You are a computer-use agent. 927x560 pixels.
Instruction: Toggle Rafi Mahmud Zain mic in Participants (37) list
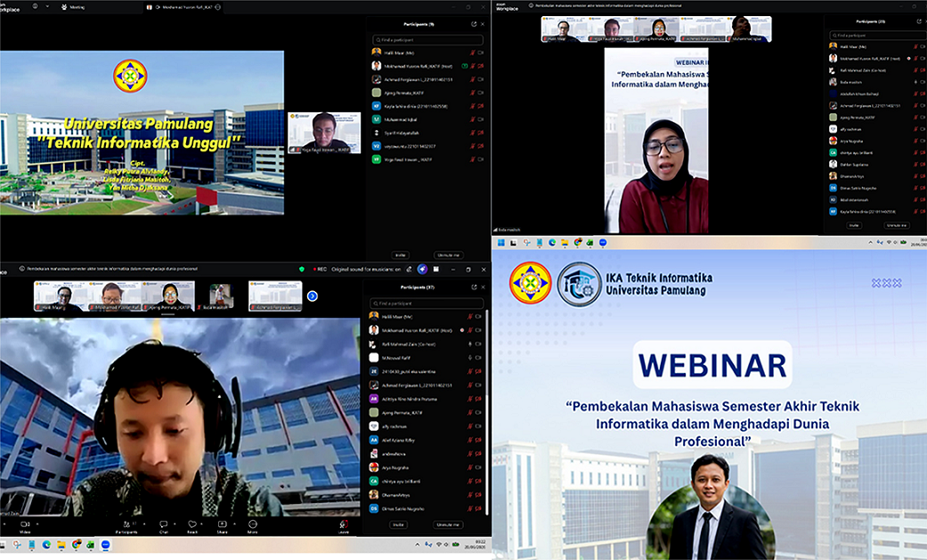tap(470, 345)
